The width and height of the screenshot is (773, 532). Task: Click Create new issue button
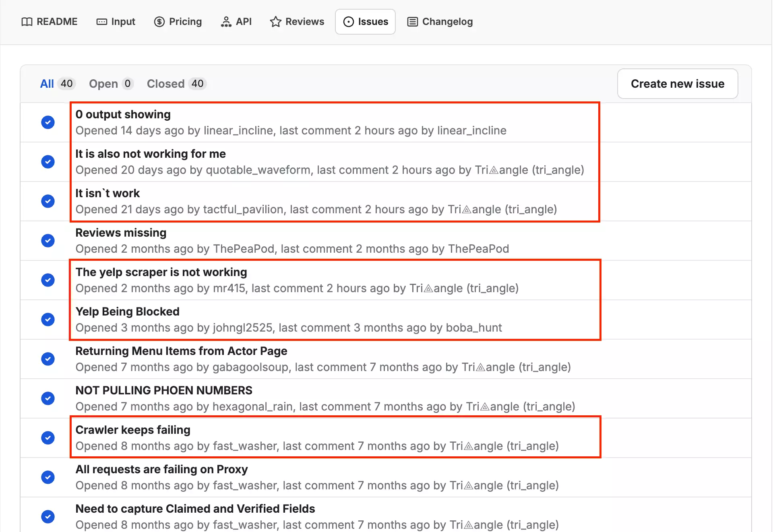(x=678, y=84)
